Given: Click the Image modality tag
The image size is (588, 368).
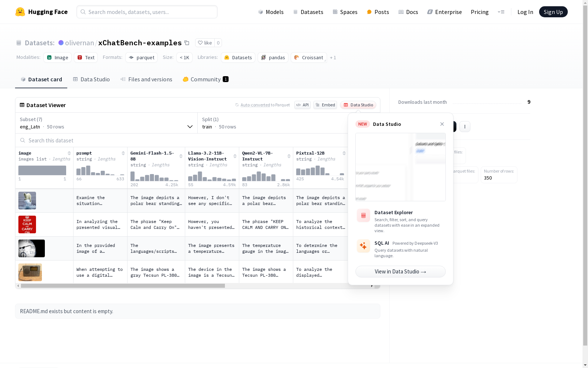Looking at the screenshot, I should click(58, 57).
